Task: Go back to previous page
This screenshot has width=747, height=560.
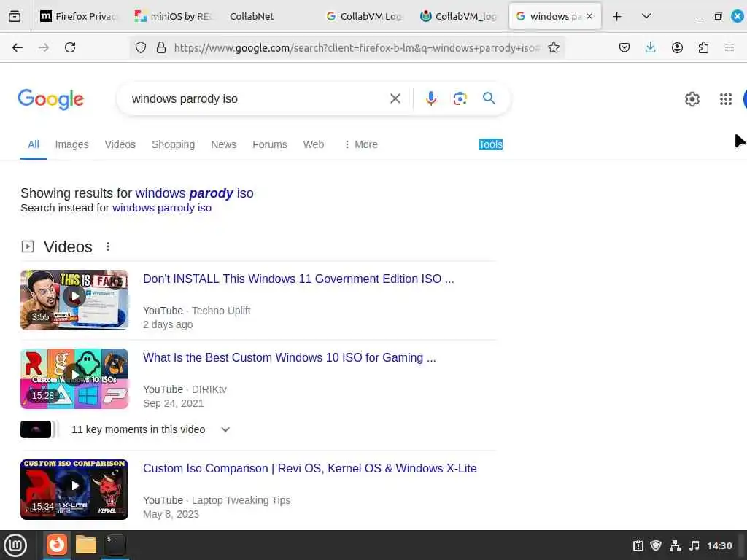Action: 18,47
